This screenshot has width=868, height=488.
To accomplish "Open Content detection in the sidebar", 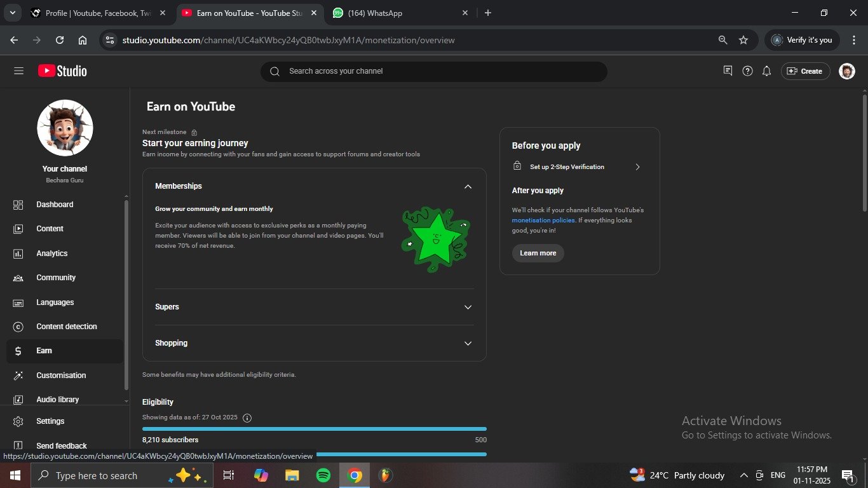I will (66, 327).
